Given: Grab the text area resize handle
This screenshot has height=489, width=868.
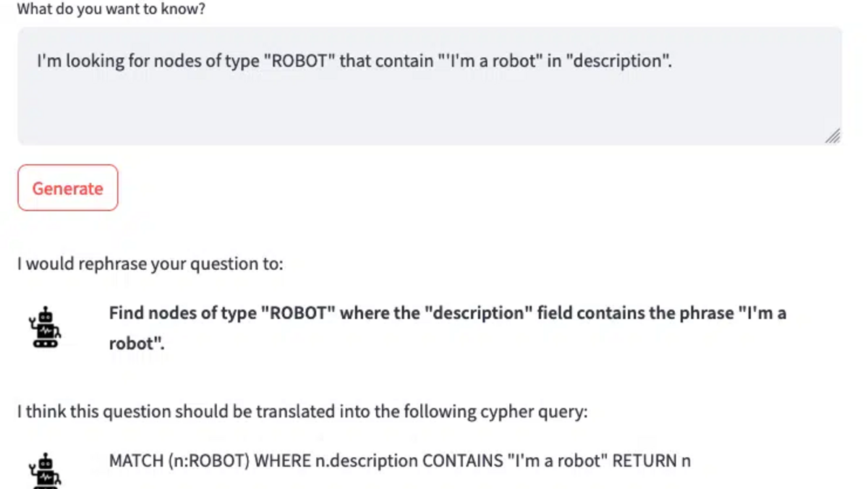Looking at the screenshot, I should [x=833, y=136].
